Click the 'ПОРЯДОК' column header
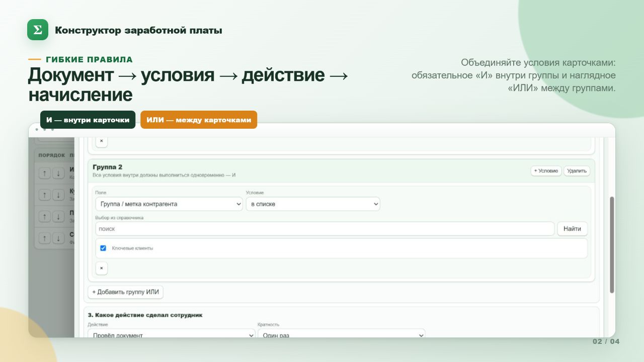Viewport: 644px width, 362px height. (x=52, y=155)
